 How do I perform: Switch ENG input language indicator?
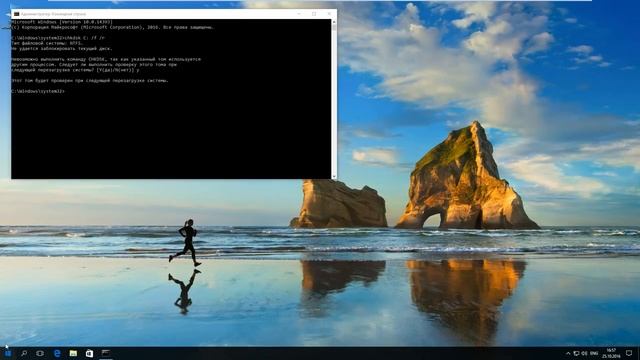point(594,353)
